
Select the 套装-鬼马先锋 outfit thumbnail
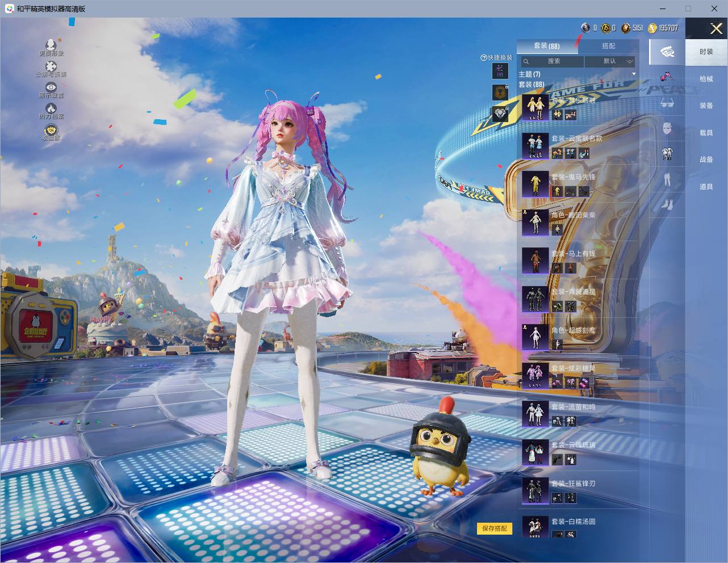coord(535,184)
